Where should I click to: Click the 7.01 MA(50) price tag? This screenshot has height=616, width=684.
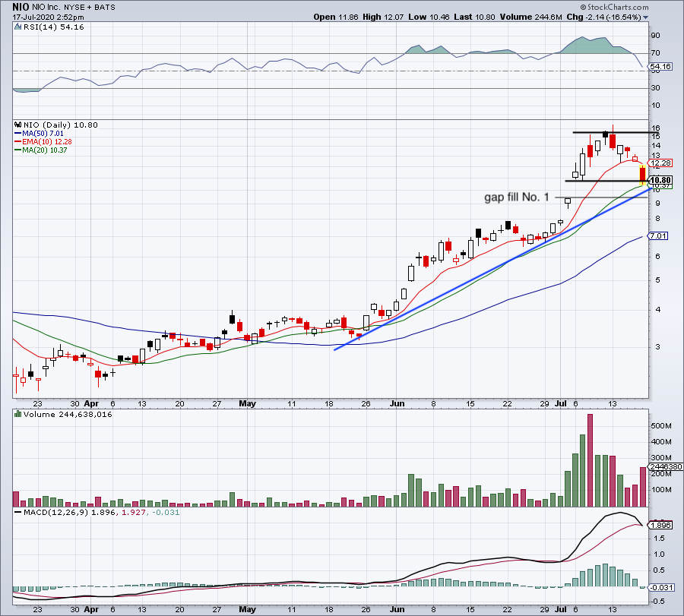(658, 236)
